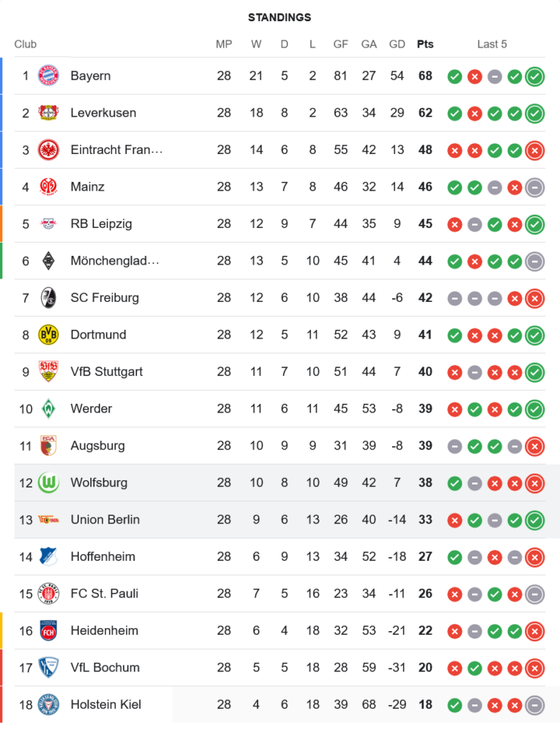Viewport: 560px width, 733px height.
Task: Open the Wolfsburg green W logo
Action: click(x=48, y=482)
